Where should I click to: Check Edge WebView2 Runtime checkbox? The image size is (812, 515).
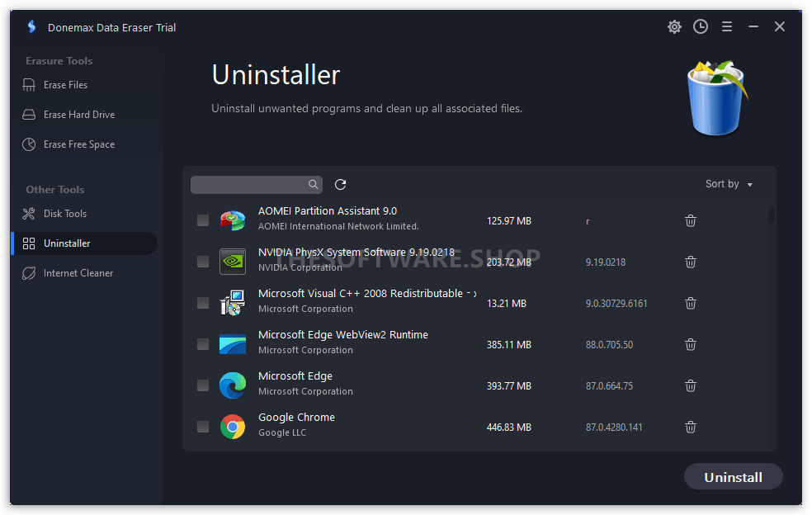coord(203,344)
